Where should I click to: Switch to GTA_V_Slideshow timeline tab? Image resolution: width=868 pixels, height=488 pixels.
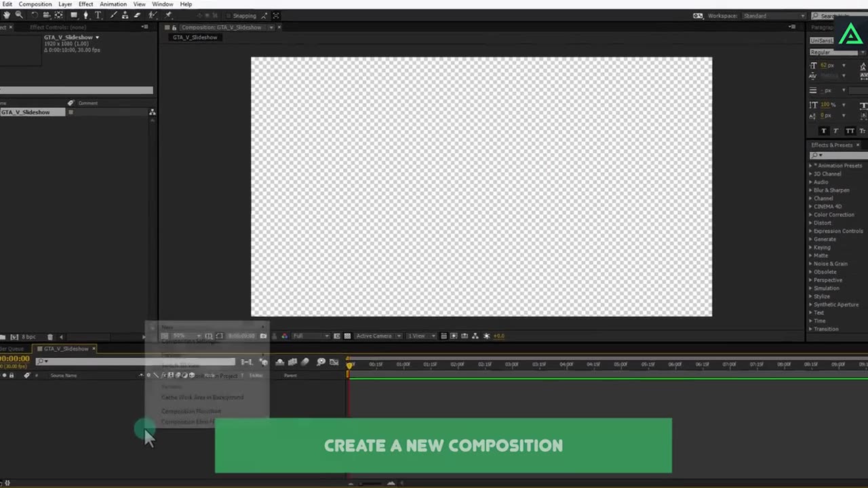pyautogui.click(x=66, y=348)
